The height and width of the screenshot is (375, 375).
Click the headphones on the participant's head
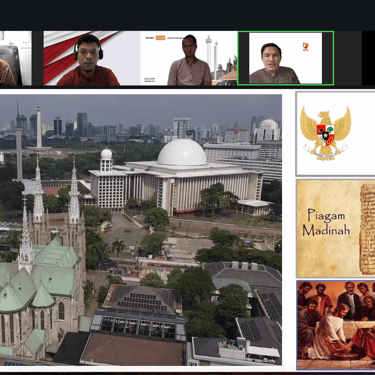click(x=88, y=48)
